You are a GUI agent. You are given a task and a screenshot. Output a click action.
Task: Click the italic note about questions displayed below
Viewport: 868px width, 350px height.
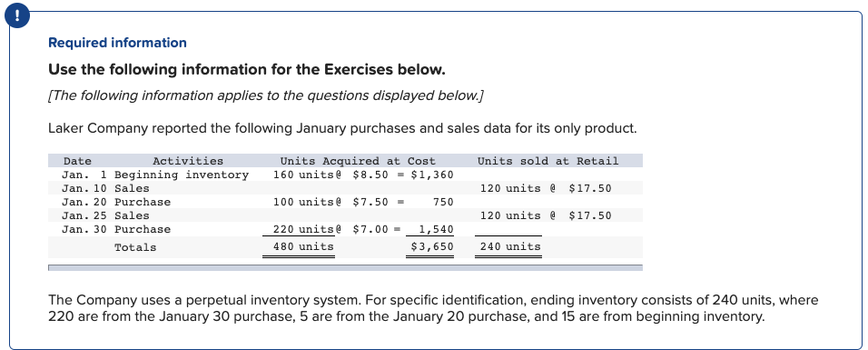pyautogui.click(x=266, y=96)
